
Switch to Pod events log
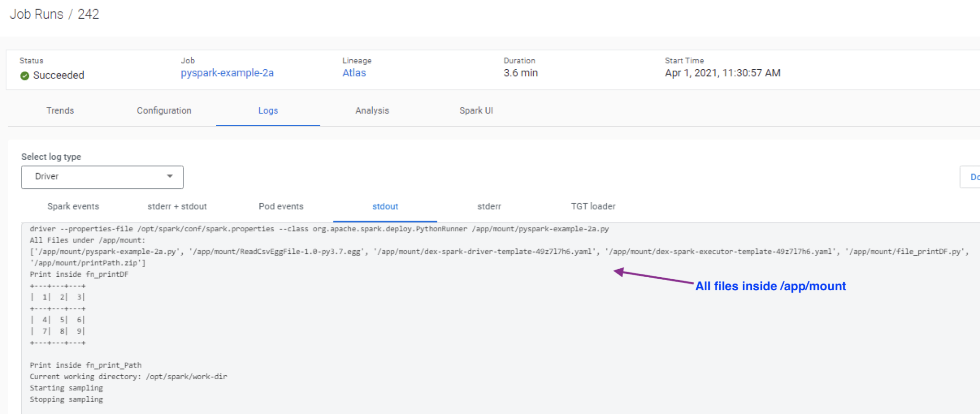(281, 206)
